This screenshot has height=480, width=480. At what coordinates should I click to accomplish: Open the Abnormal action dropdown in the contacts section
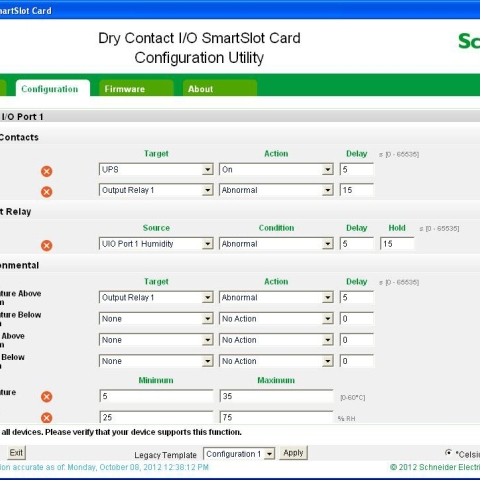[x=276, y=190]
